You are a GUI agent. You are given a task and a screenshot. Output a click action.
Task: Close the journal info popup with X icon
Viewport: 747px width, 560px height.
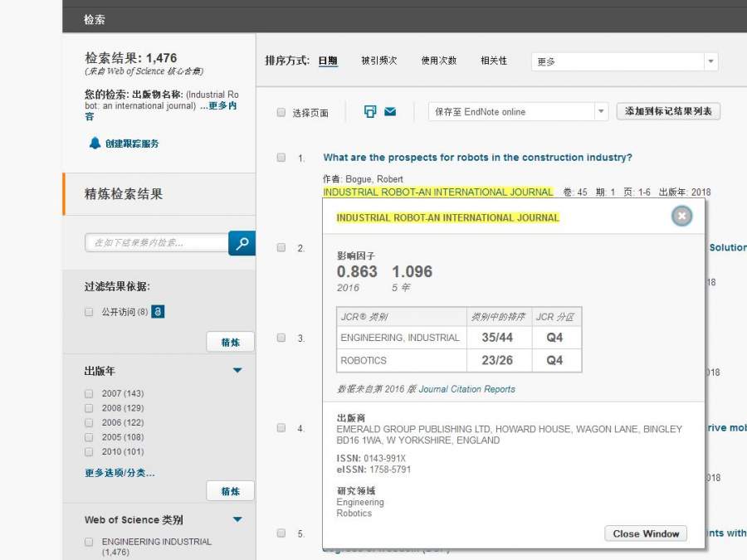(x=681, y=217)
